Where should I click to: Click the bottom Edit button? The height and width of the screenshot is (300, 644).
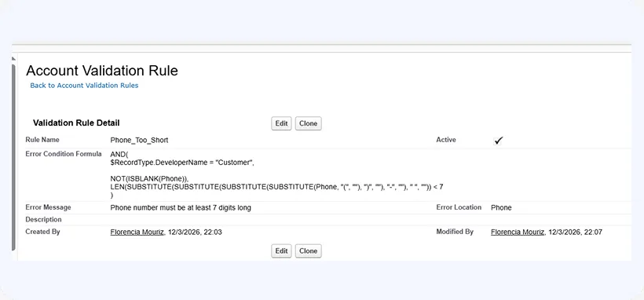pyautogui.click(x=281, y=251)
